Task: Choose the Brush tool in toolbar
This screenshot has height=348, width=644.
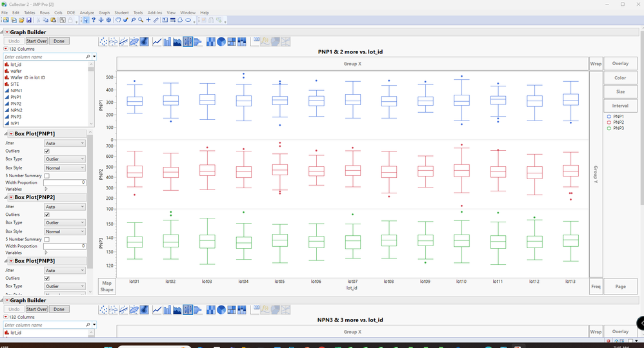Action: coord(126,20)
